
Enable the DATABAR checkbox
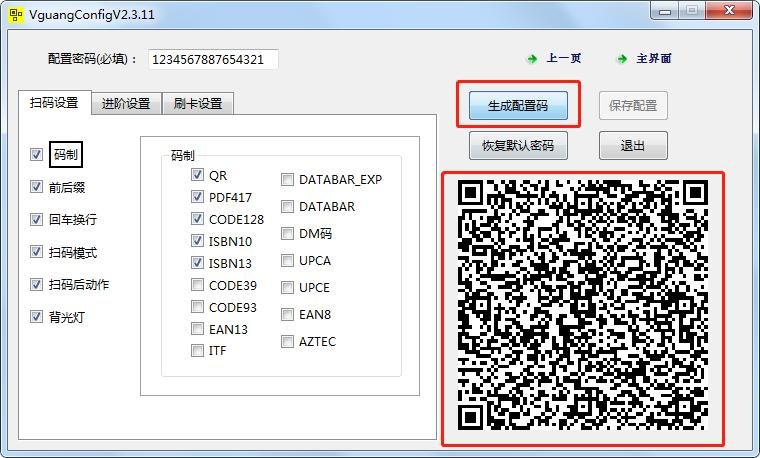(287, 207)
